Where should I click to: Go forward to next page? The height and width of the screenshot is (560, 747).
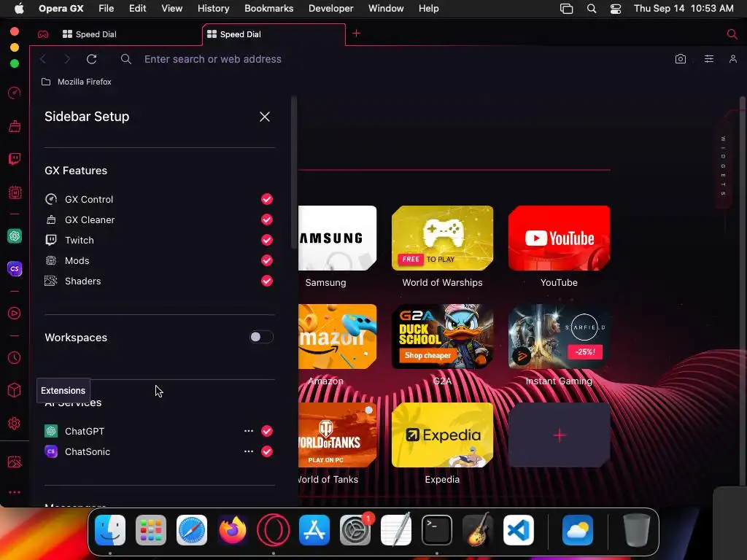click(x=67, y=59)
